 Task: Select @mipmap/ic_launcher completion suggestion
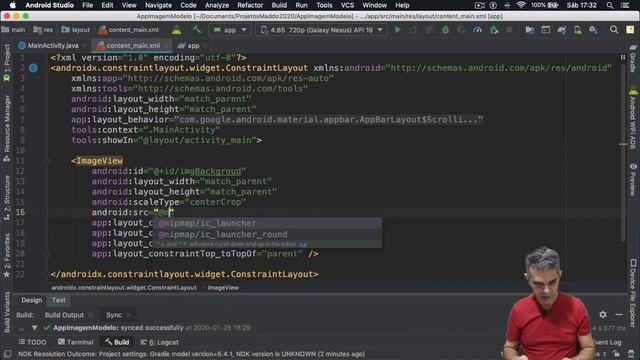(267, 223)
